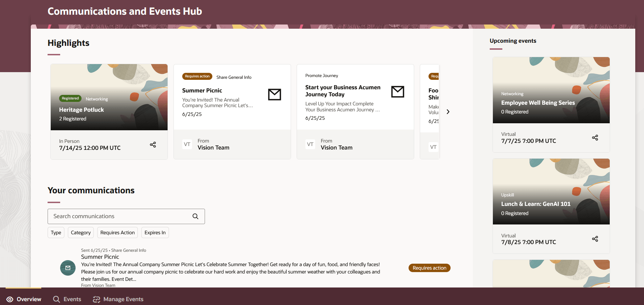Open the Employee Well Being Series event image
644x305 pixels.
click(551, 90)
